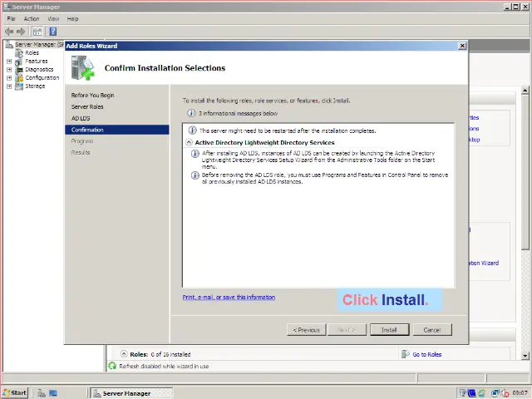The image size is (532, 399).
Task: Expand the Features tree node
Action: coord(9,62)
